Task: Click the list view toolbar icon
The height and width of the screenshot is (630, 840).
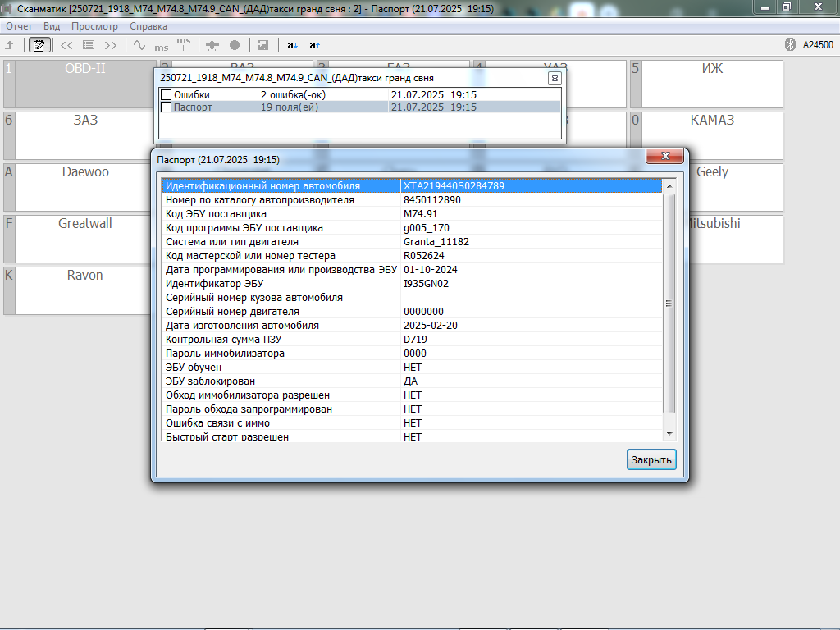Action: click(89, 46)
